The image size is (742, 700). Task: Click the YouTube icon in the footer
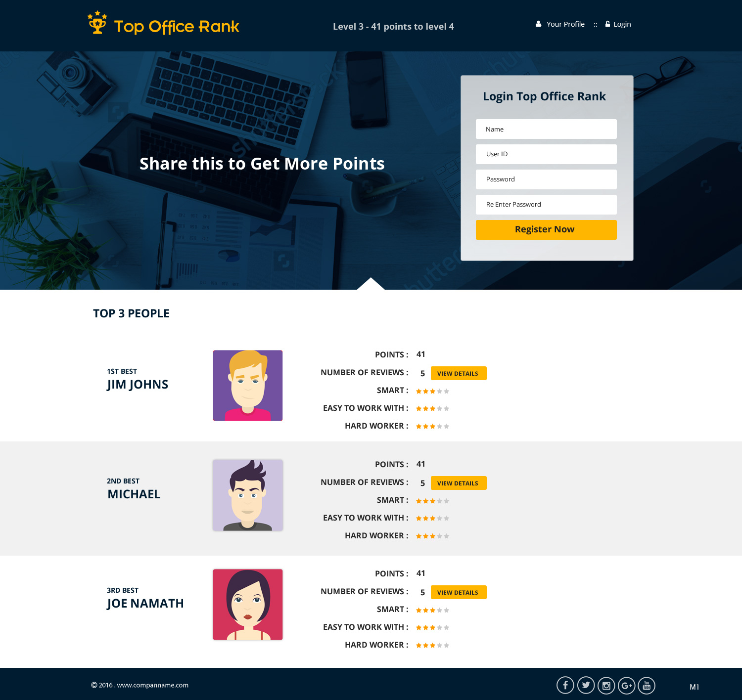(648, 685)
